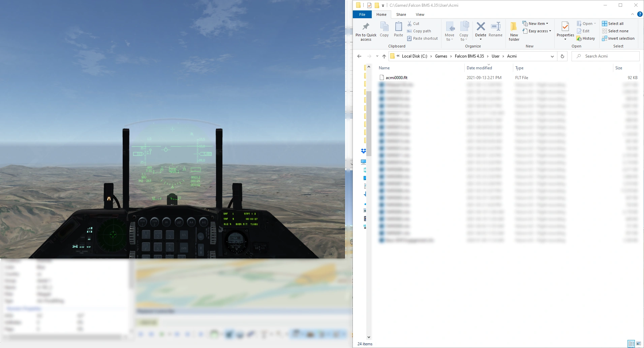This screenshot has height=348, width=644.
Task: Click Paste shortcut in the ribbon
Action: [422, 38]
